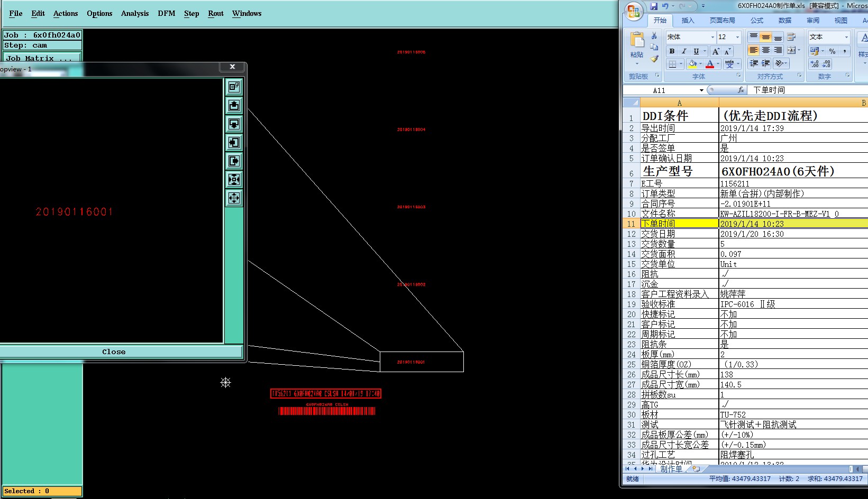This screenshot has height=499, width=868.
Task: Open the font size dropdown showing 12
Action: coord(737,37)
